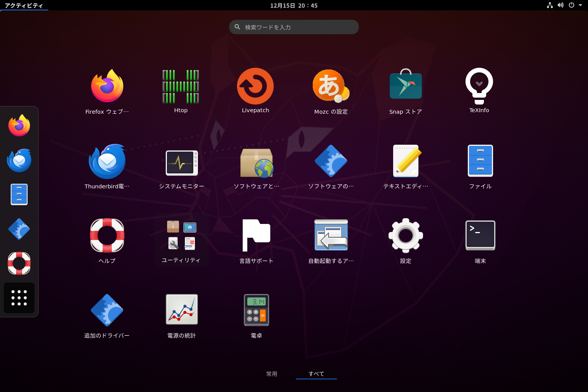The image size is (588, 392).
Task: Open the system menu dropdown arrow
Action: 580,5
